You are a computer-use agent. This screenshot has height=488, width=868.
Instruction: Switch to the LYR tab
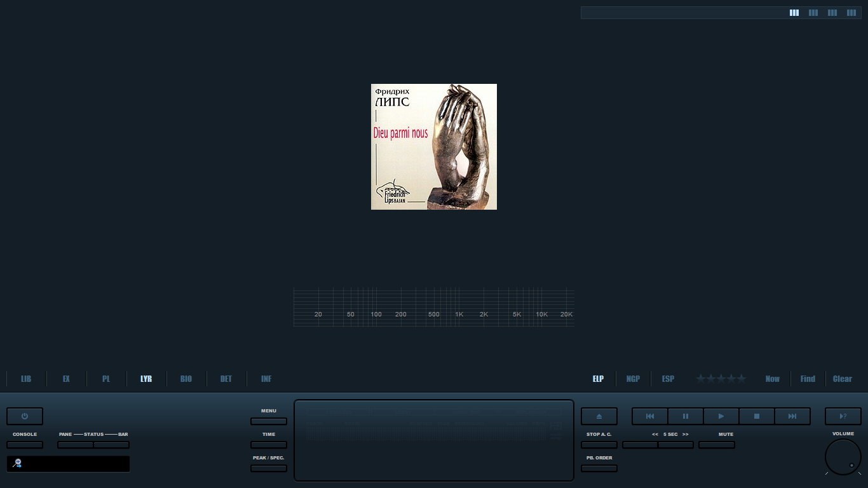146,379
